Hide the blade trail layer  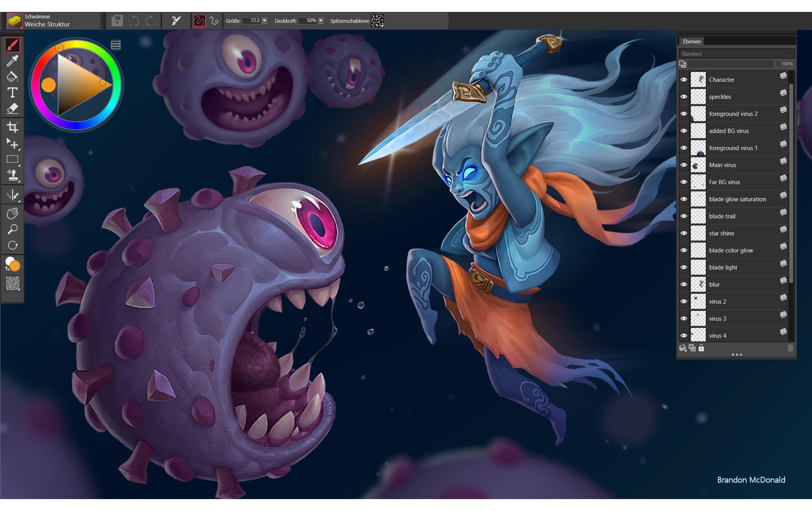(x=683, y=216)
